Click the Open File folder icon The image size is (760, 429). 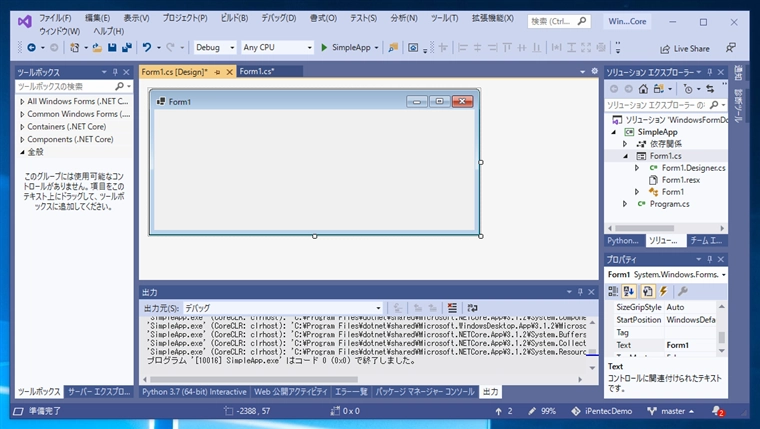click(x=97, y=48)
